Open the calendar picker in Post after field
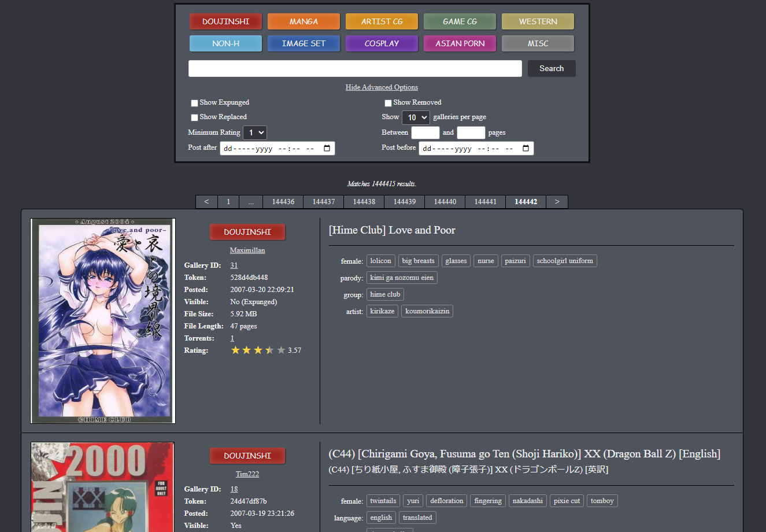The width and height of the screenshot is (766, 532). tap(327, 149)
